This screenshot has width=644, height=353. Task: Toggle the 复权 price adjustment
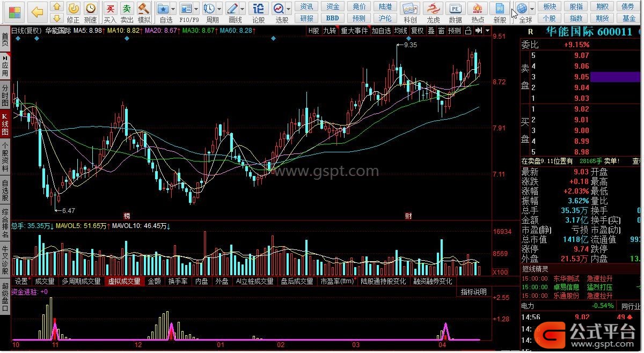(x=417, y=31)
